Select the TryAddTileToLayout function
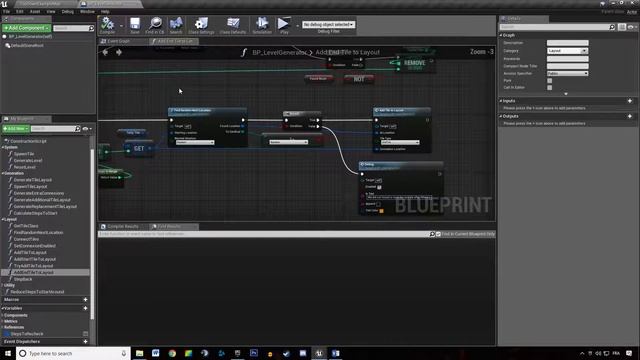The width and height of the screenshot is (640, 360). point(33,266)
